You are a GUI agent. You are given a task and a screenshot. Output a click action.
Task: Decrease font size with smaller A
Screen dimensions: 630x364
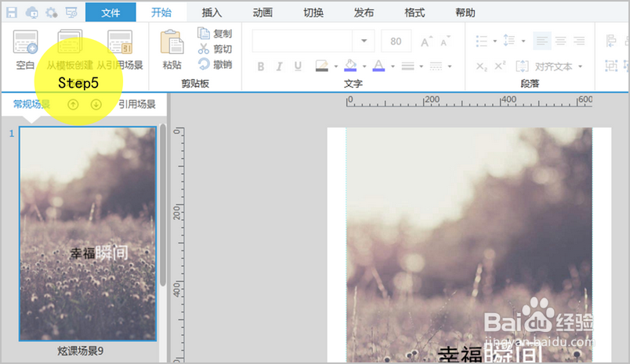(445, 41)
